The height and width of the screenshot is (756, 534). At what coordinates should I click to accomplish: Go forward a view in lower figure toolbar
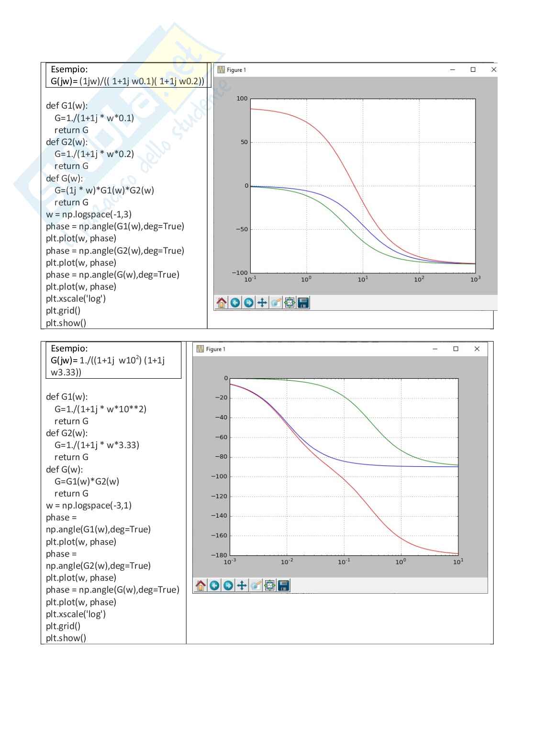point(228,585)
